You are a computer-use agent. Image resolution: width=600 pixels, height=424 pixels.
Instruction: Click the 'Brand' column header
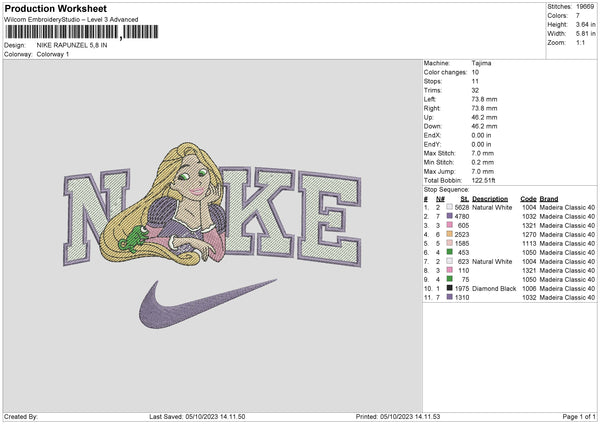click(x=549, y=199)
